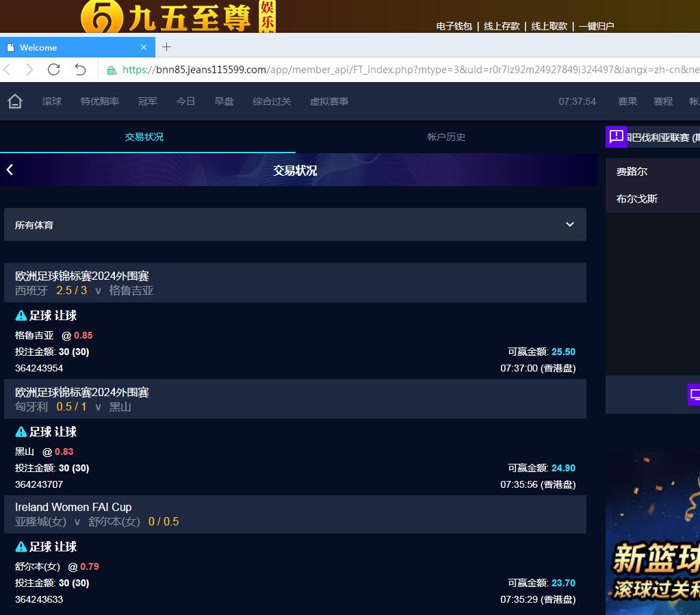Click the undo/restore tab icon
This screenshot has height=615, width=700.
coord(80,70)
